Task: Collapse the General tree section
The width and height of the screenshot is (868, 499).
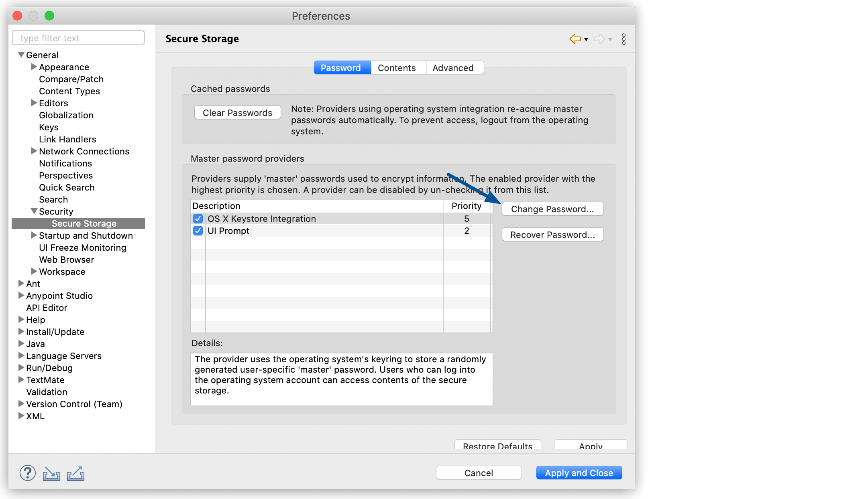Action: (x=21, y=55)
